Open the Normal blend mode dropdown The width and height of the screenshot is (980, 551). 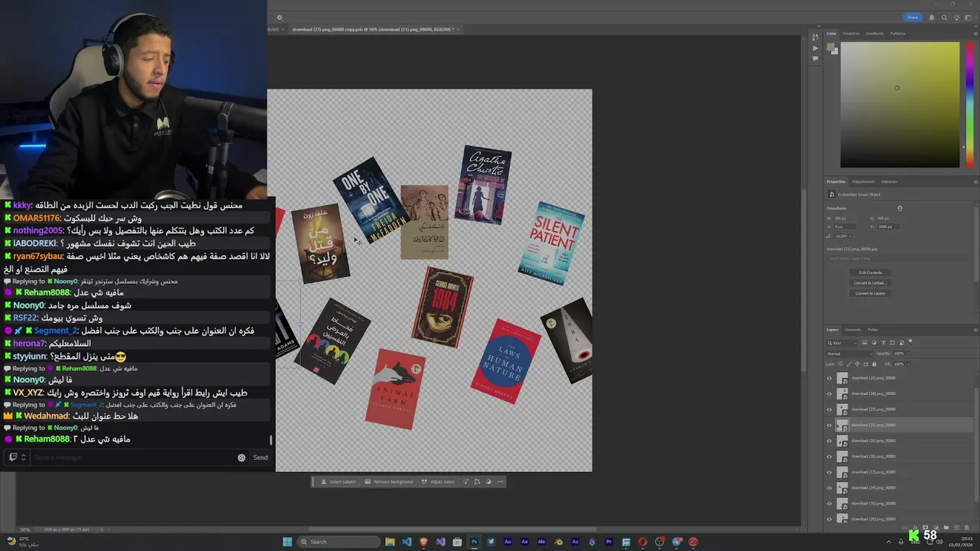[x=849, y=354]
